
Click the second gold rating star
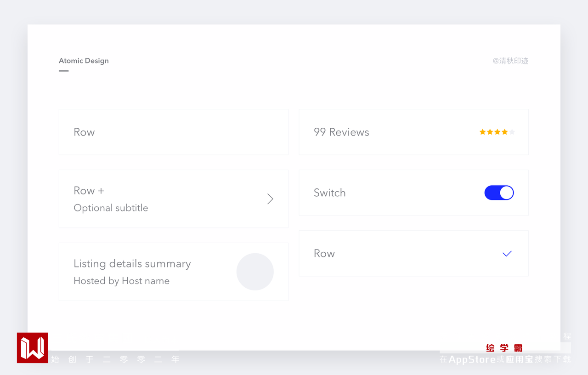point(490,132)
